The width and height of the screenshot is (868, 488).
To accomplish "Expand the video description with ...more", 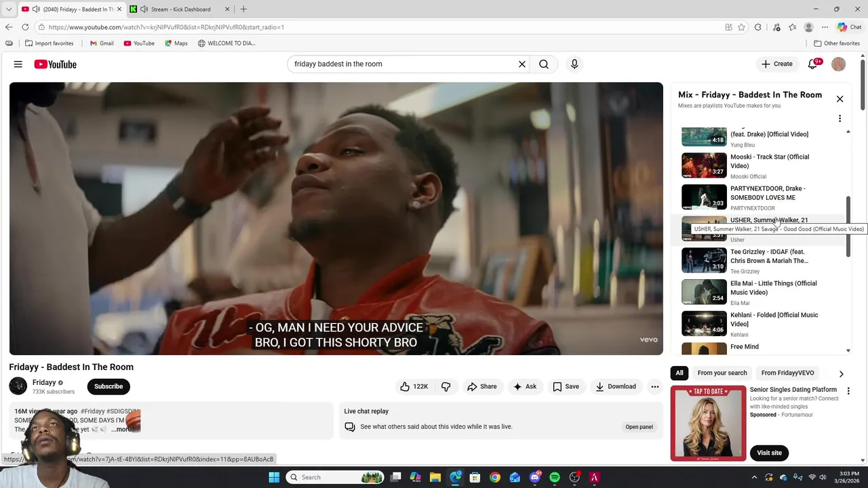I will tap(121, 430).
